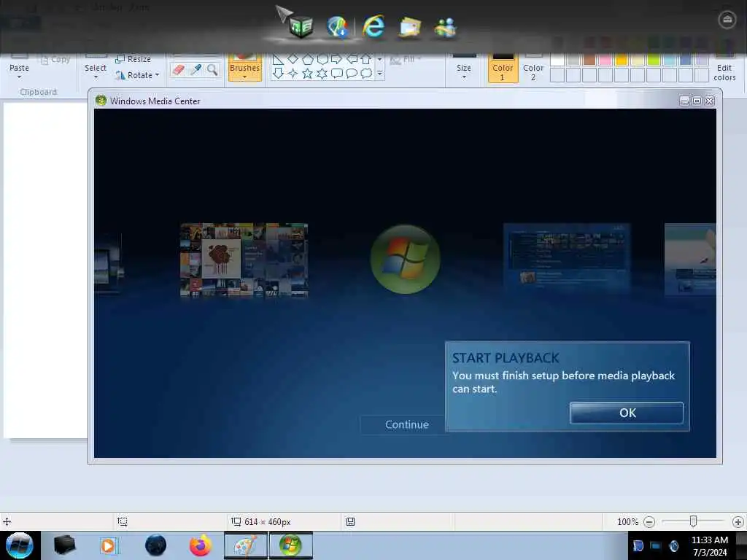Open the 3D cube launcher in the dock
The height and width of the screenshot is (560, 747).
[301, 26]
